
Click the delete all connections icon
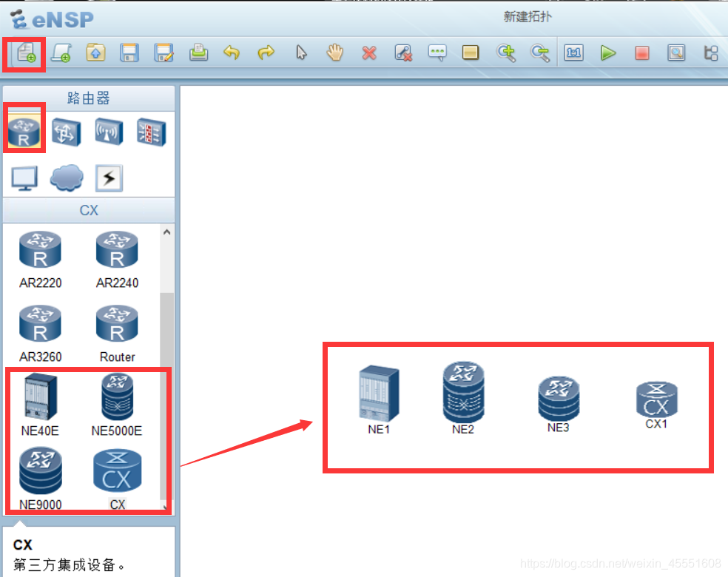(403, 53)
